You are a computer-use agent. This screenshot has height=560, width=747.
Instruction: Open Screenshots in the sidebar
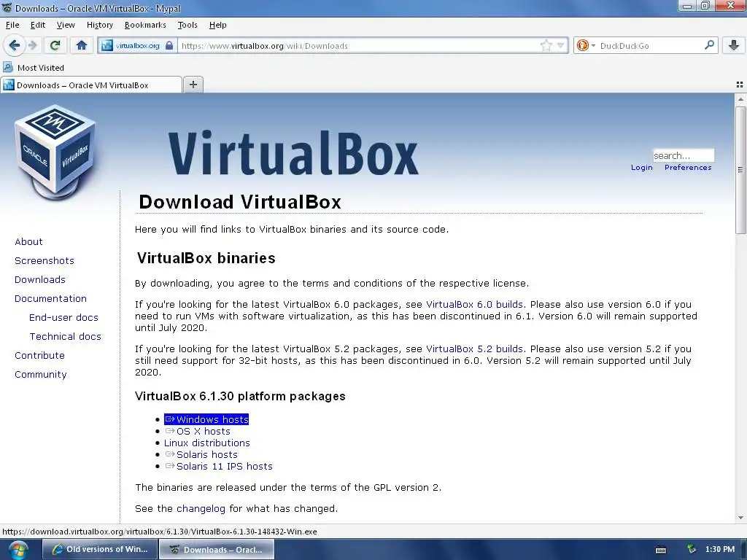pyautogui.click(x=44, y=260)
